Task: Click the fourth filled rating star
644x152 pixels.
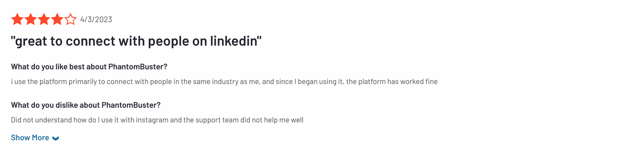Action: pyautogui.click(x=57, y=19)
